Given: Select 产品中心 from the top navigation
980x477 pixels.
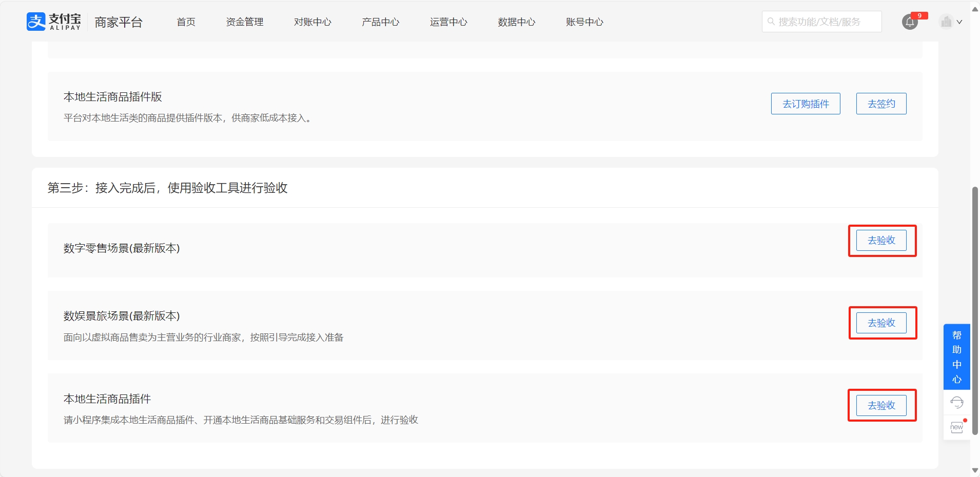Looking at the screenshot, I should click(x=380, y=22).
